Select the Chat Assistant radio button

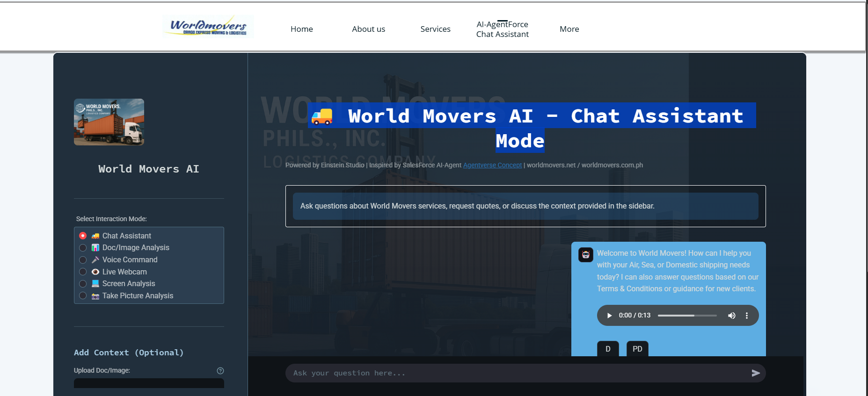(x=83, y=236)
